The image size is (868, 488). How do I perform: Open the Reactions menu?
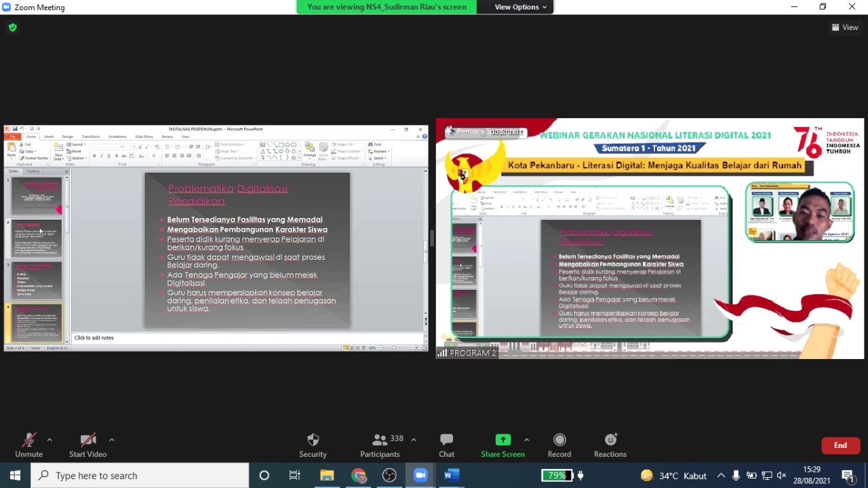tap(610, 445)
